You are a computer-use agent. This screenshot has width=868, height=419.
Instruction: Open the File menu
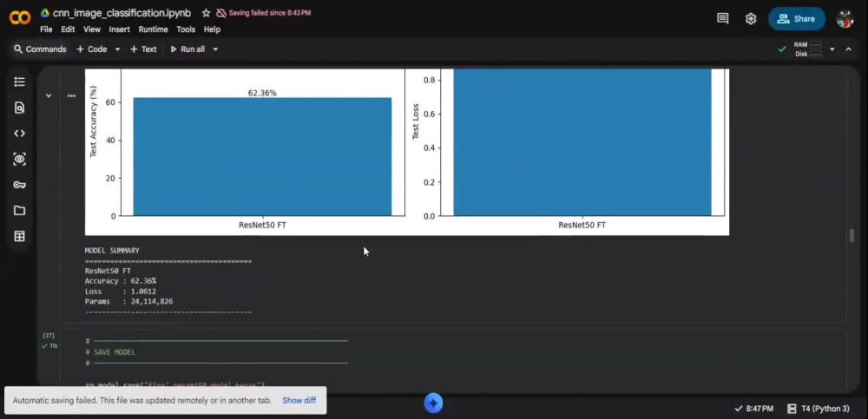46,29
